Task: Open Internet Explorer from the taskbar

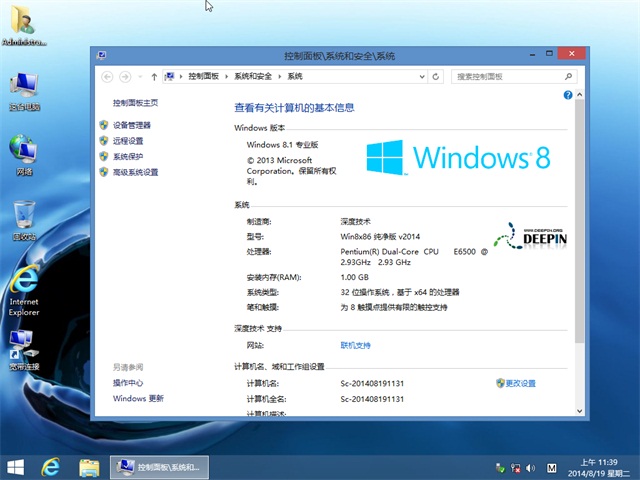Action: click(50, 467)
